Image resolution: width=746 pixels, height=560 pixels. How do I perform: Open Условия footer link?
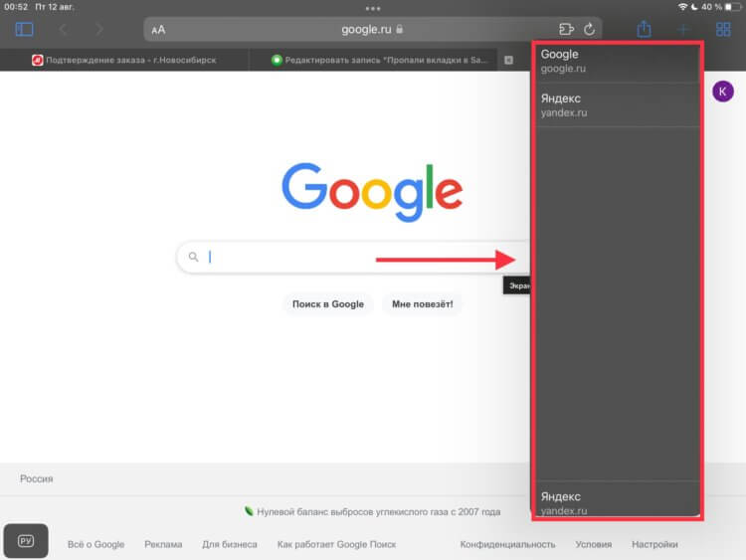(x=593, y=544)
